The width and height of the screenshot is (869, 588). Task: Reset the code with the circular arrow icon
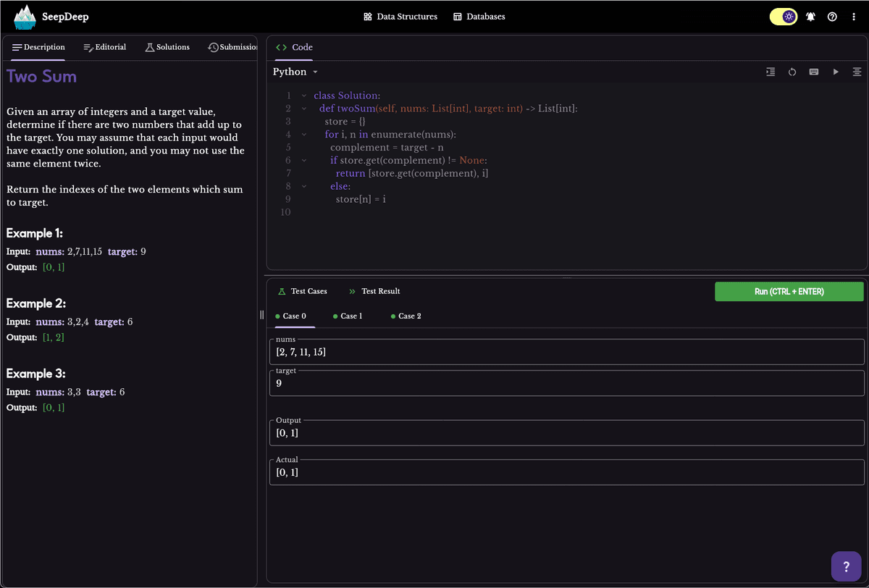coord(792,72)
